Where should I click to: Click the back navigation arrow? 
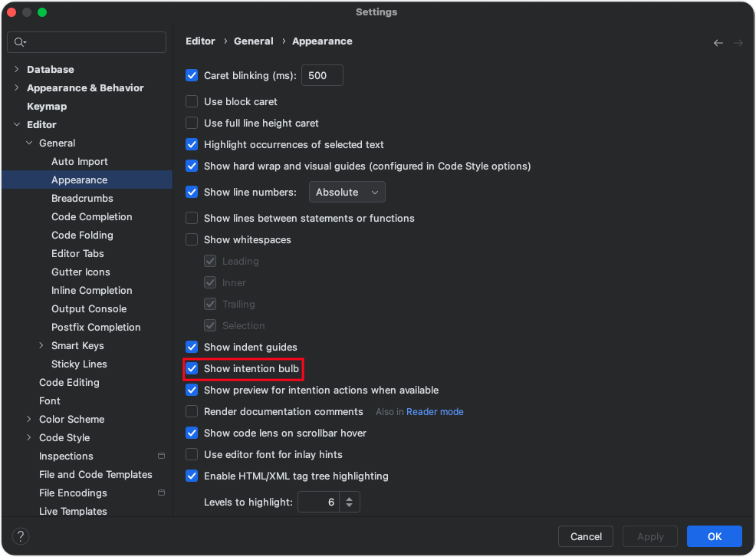pyautogui.click(x=718, y=43)
